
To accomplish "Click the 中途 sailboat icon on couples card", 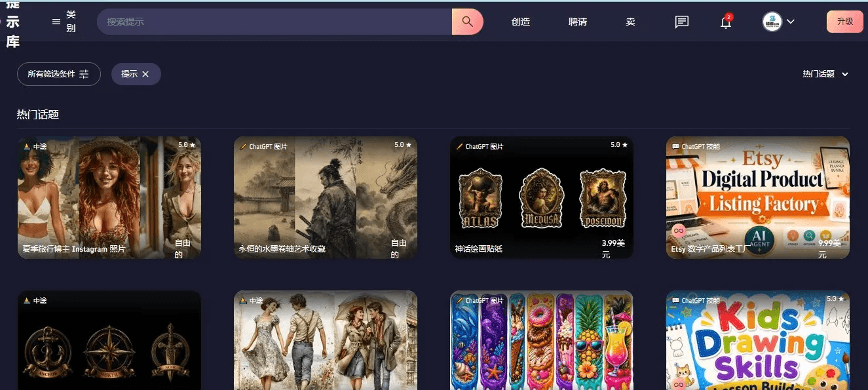I will [243, 301].
